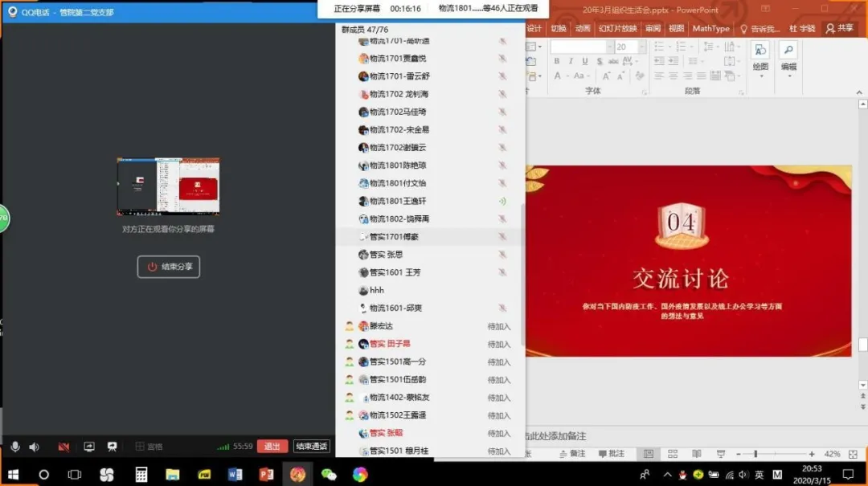Mute the microphone in QQ call

[14, 447]
